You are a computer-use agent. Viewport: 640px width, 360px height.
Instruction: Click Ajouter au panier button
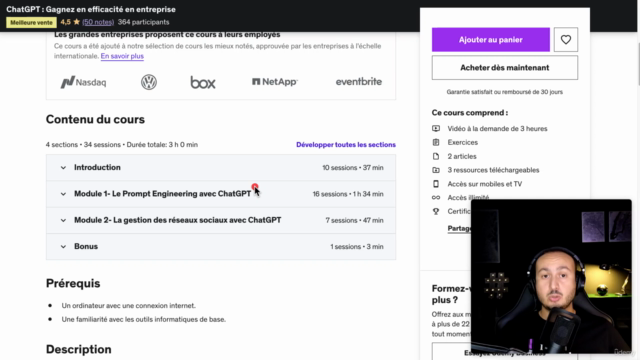[491, 40]
